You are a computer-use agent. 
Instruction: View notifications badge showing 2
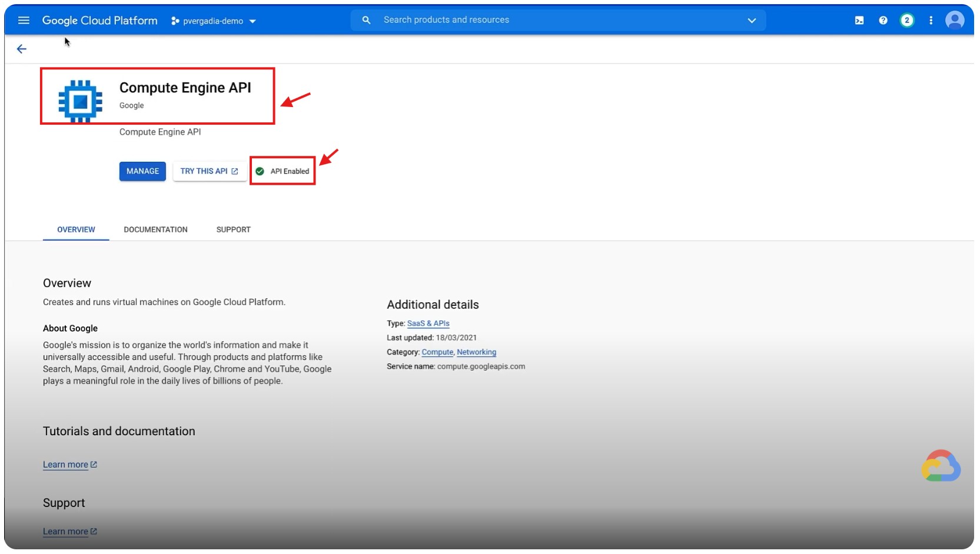[907, 21]
